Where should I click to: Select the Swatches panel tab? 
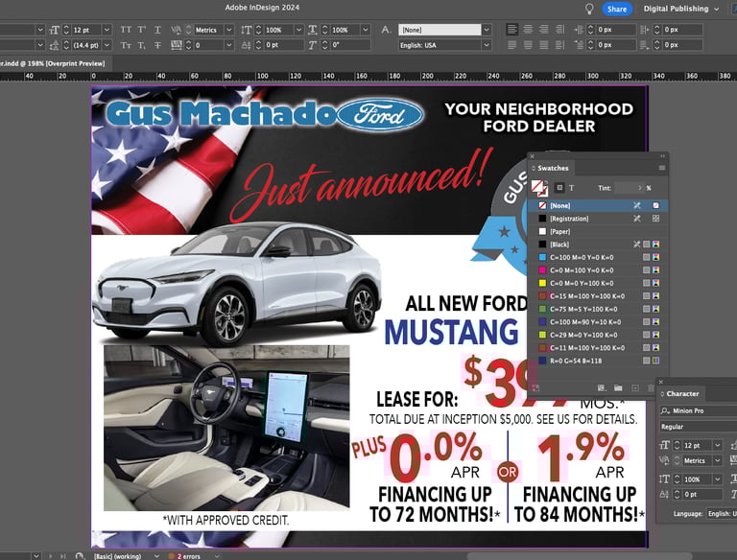[550, 168]
